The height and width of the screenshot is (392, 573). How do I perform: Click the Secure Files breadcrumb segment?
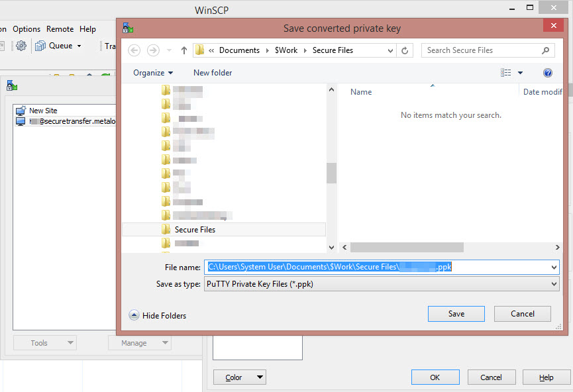click(x=333, y=50)
